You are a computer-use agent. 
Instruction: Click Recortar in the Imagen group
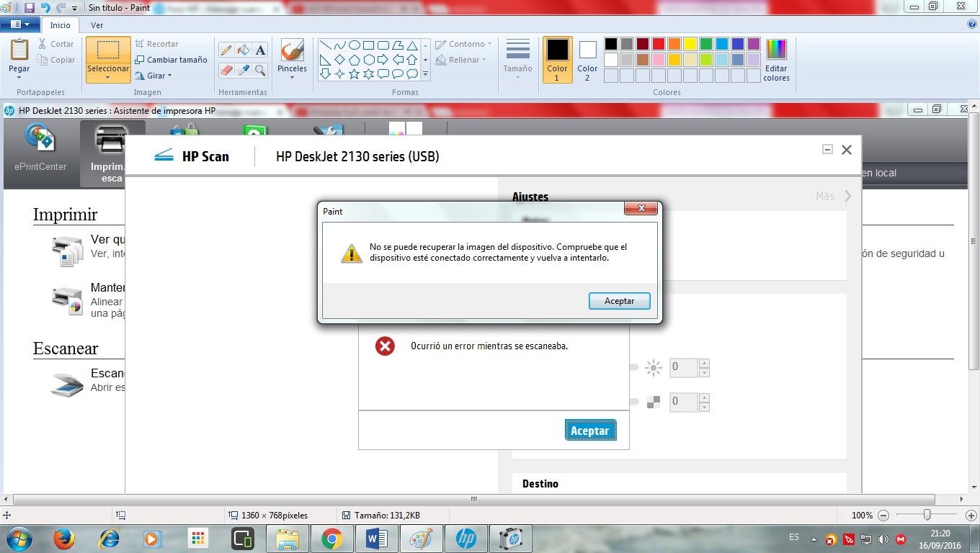tap(156, 44)
